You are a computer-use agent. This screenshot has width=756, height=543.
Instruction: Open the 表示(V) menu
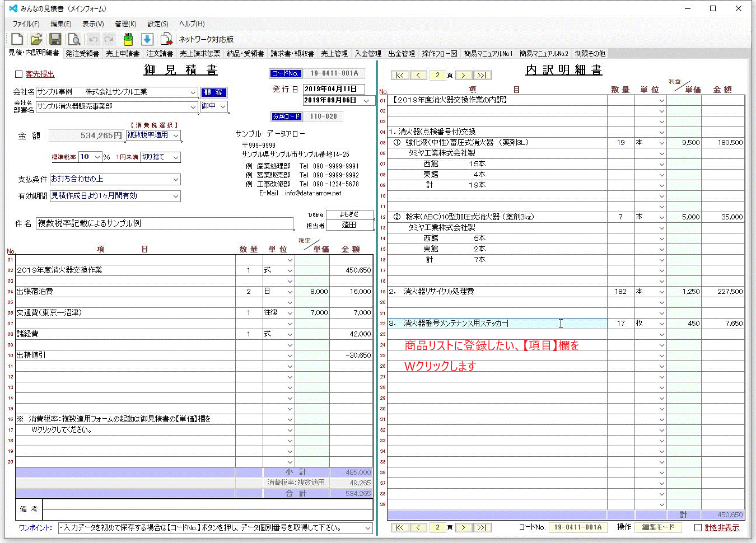point(93,24)
